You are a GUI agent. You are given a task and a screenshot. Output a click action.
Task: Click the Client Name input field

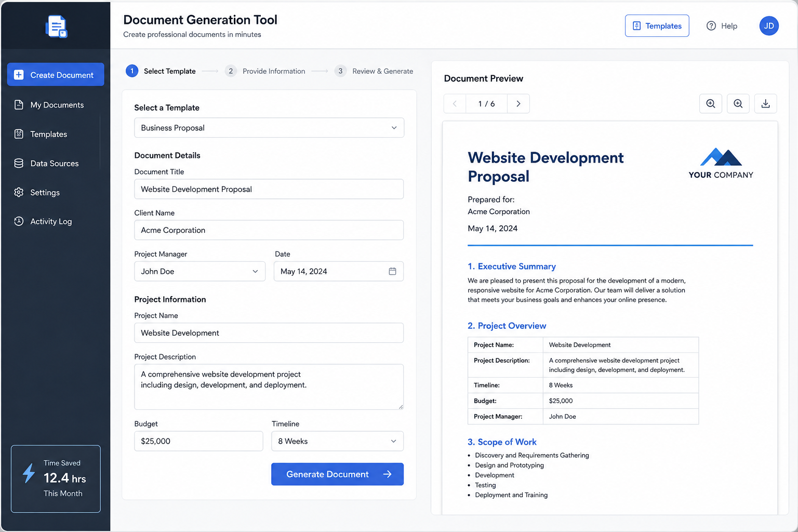(269, 230)
